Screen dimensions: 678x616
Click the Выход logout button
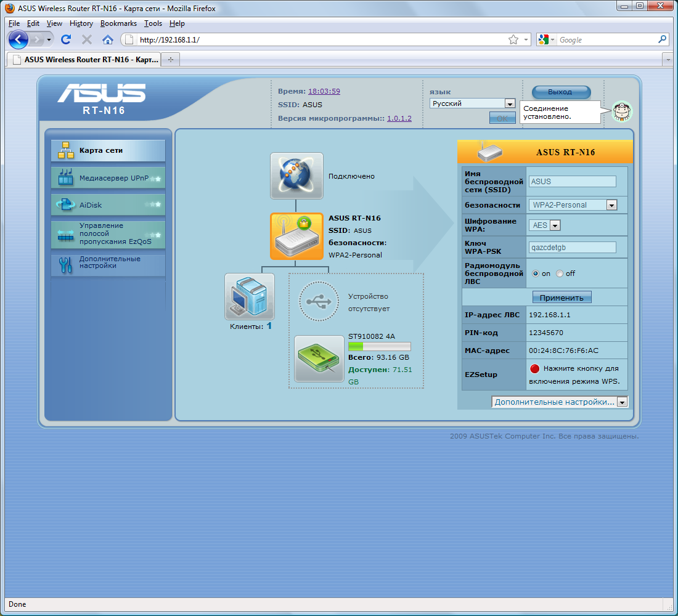[561, 92]
